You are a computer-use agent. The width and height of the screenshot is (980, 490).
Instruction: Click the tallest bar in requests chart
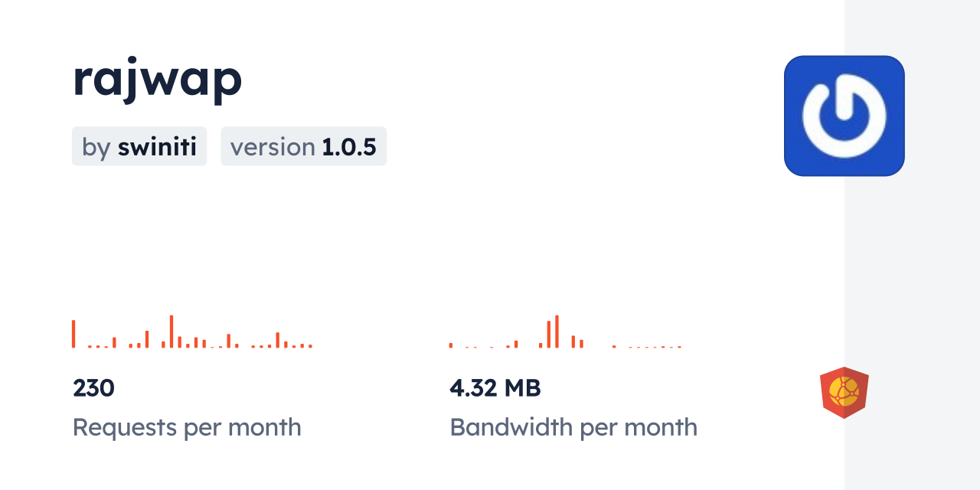[171, 332]
